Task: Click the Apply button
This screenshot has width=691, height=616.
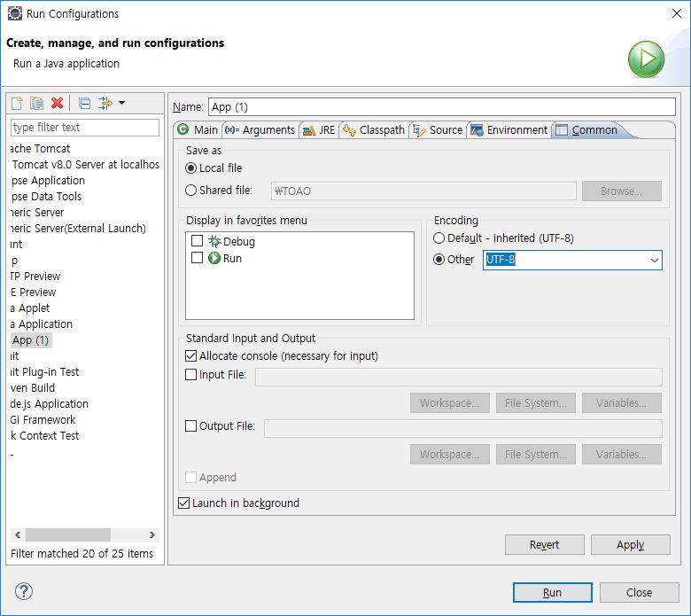Action: [x=630, y=544]
